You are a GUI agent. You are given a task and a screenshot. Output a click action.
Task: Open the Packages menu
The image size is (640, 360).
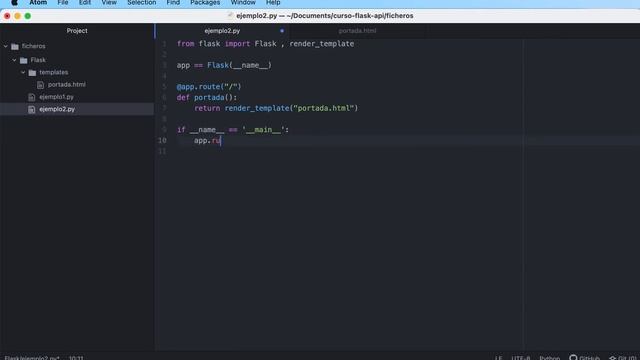(x=205, y=2)
